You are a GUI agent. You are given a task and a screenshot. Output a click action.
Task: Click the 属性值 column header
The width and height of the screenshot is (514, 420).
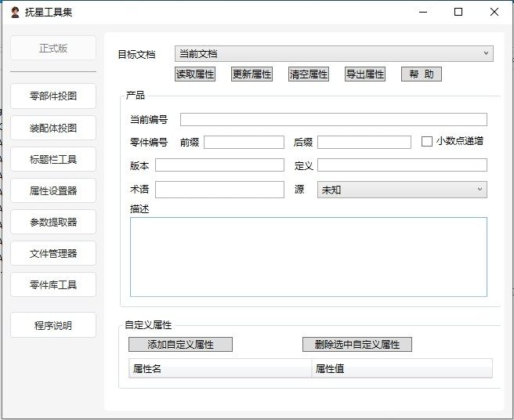point(402,368)
